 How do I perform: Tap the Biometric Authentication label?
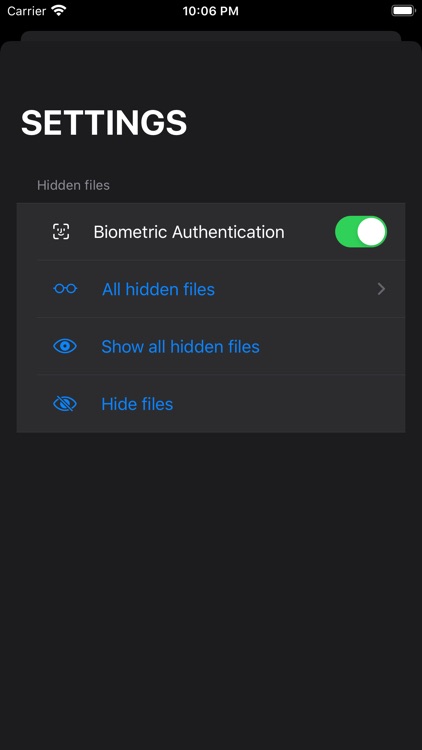(x=189, y=232)
